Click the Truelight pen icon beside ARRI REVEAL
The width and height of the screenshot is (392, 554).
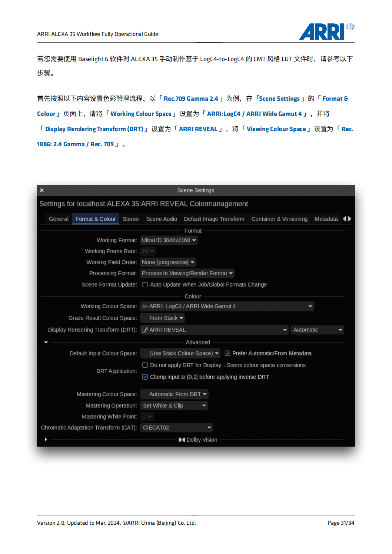pos(145,330)
